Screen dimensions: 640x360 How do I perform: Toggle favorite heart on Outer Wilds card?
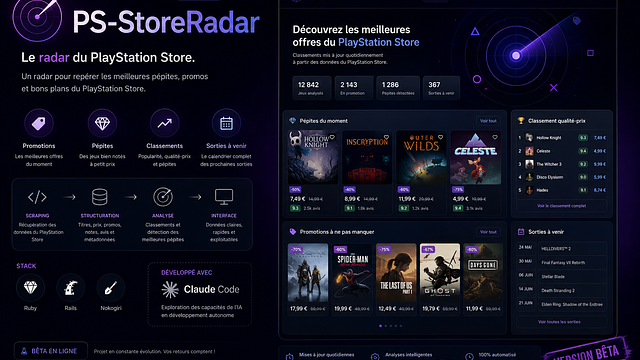click(x=440, y=137)
